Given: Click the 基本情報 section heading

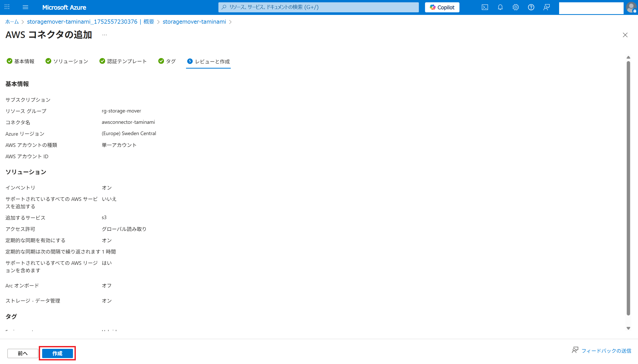Looking at the screenshot, I should [17, 84].
